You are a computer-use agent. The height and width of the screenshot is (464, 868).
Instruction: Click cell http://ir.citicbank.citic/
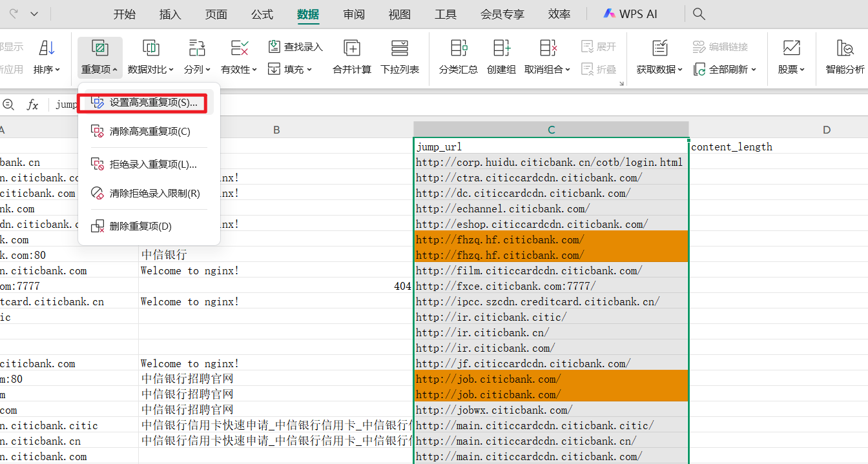pyautogui.click(x=551, y=317)
